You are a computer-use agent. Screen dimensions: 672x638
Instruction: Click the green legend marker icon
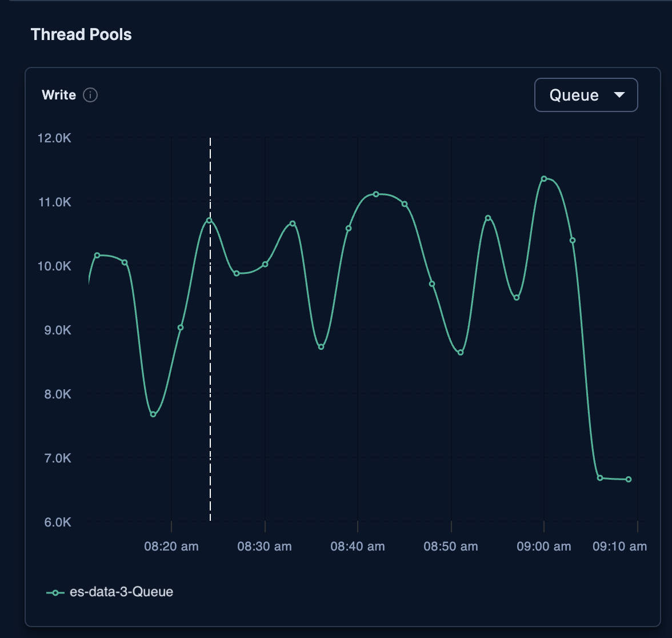click(x=55, y=592)
